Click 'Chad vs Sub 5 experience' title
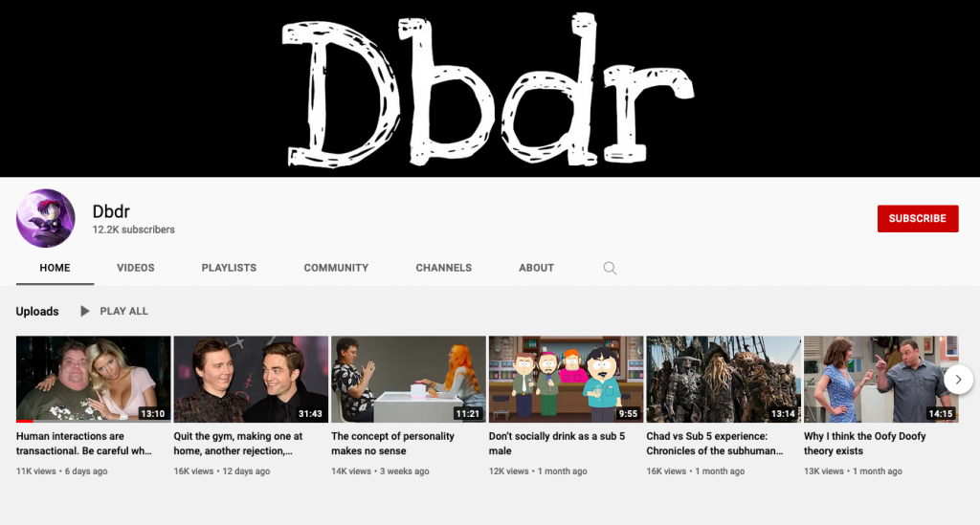Screen dimensions: 980x525 coord(714,444)
